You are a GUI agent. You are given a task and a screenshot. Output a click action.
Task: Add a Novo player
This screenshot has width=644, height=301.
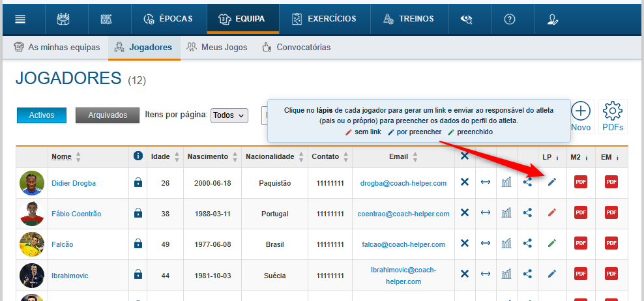pyautogui.click(x=581, y=117)
